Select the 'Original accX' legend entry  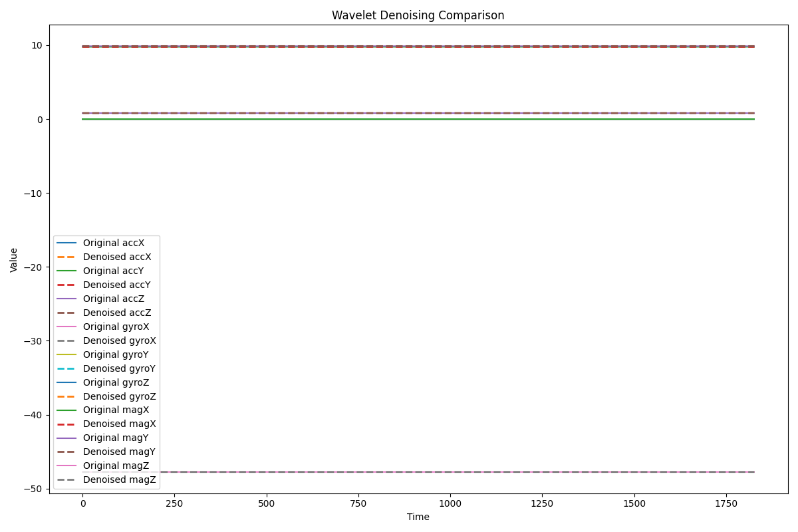(113, 243)
